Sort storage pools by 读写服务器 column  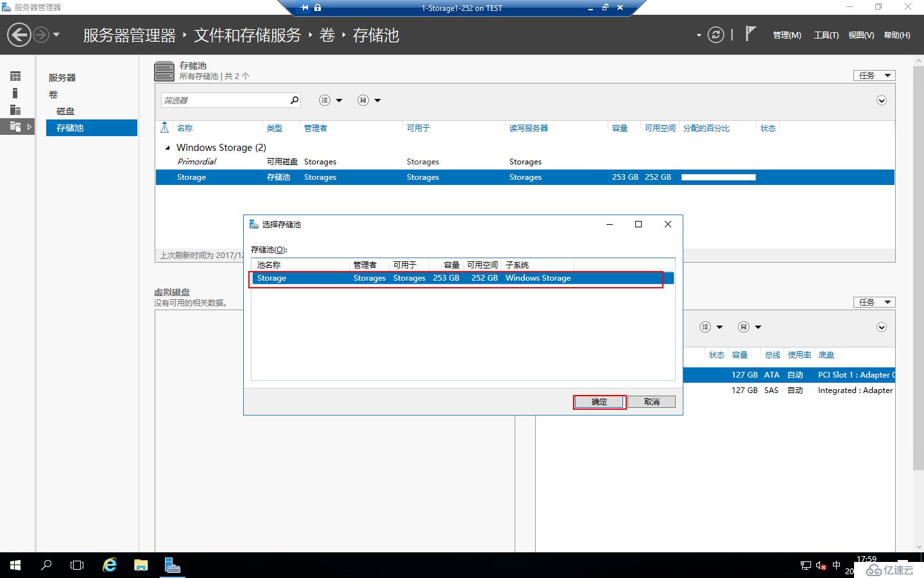click(x=529, y=128)
